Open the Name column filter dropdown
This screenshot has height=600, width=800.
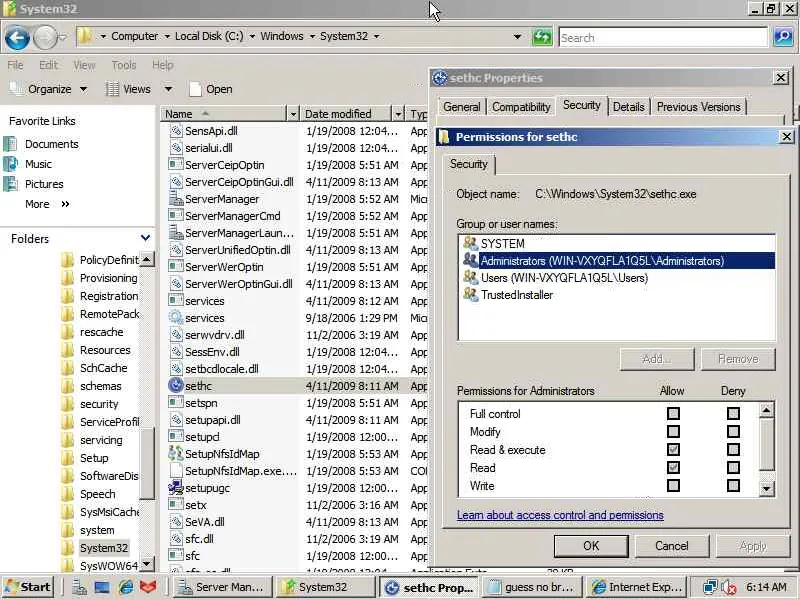pyautogui.click(x=293, y=114)
